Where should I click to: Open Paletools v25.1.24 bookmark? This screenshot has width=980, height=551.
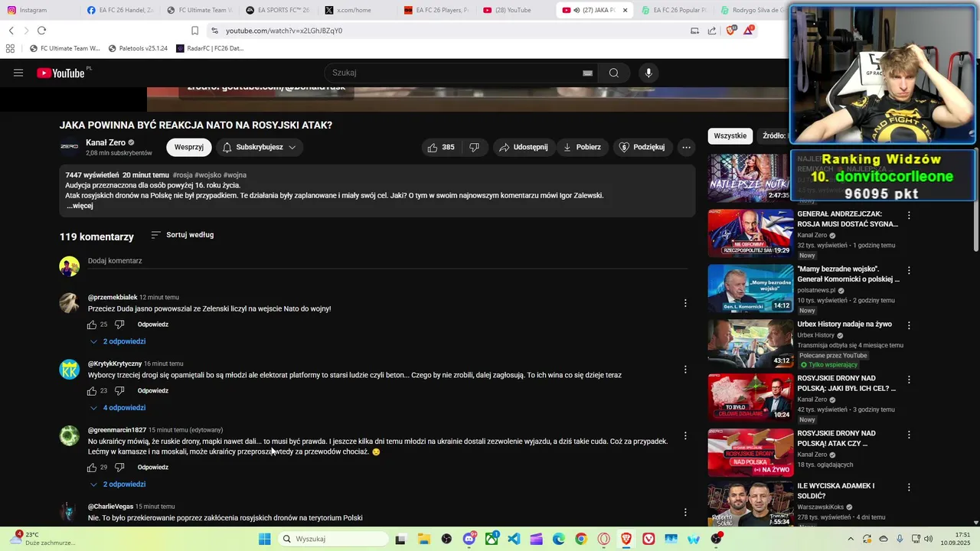pyautogui.click(x=138, y=48)
